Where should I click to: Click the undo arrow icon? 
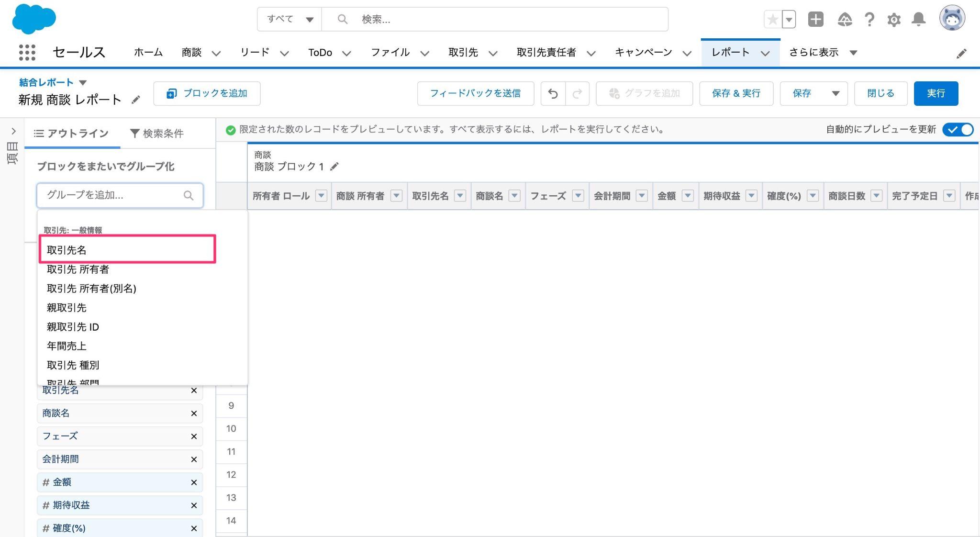pos(553,93)
